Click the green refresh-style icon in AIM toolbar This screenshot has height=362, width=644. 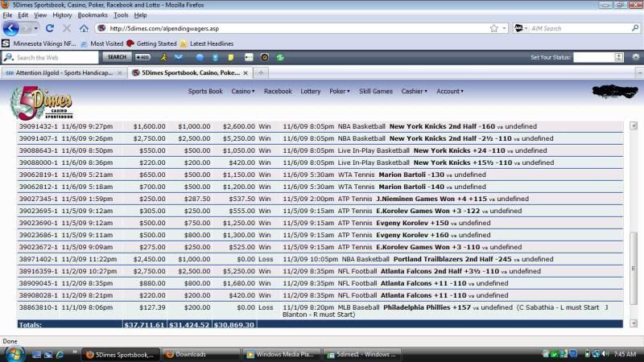pos(280,57)
